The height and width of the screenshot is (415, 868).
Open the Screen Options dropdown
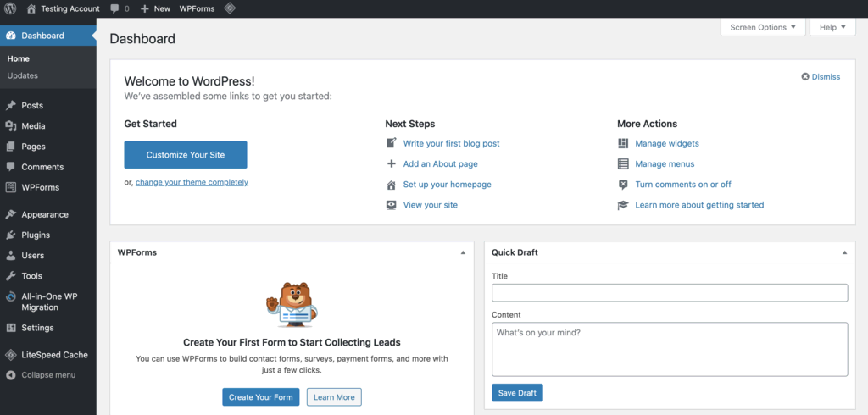coord(762,27)
